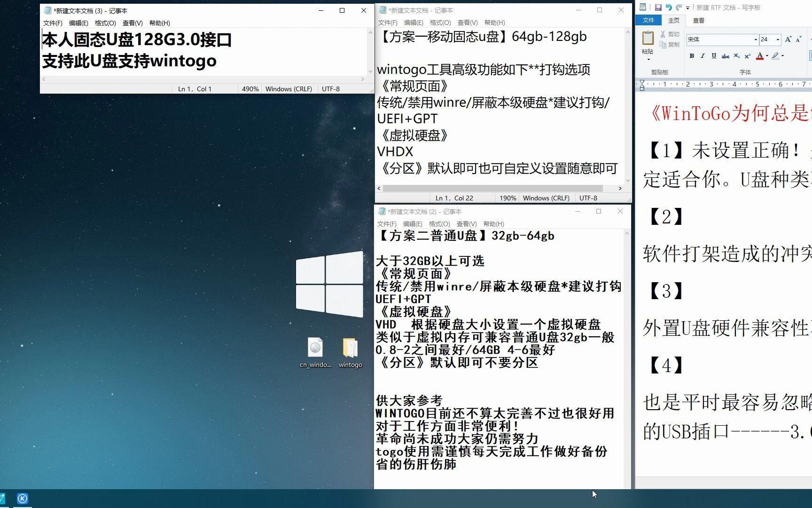The width and height of the screenshot is (812, 508).
Task: Open the font family 宋体 dropdown
Action: (x=756, y=40)
